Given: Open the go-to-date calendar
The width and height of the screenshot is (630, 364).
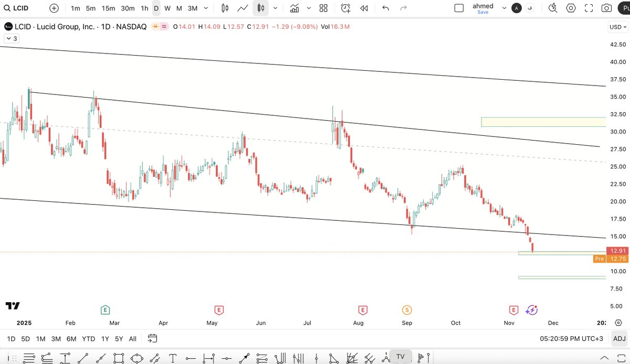Looking at the screenshot, I should pos(152,338).
